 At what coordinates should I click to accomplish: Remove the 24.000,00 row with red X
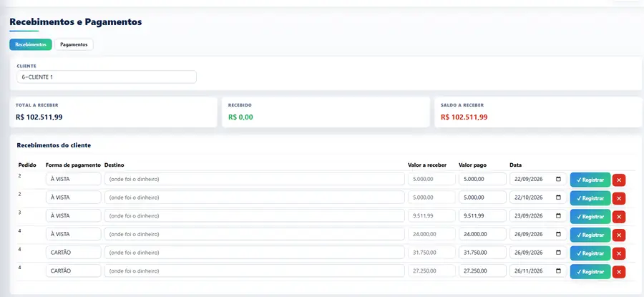click(618, 235)
